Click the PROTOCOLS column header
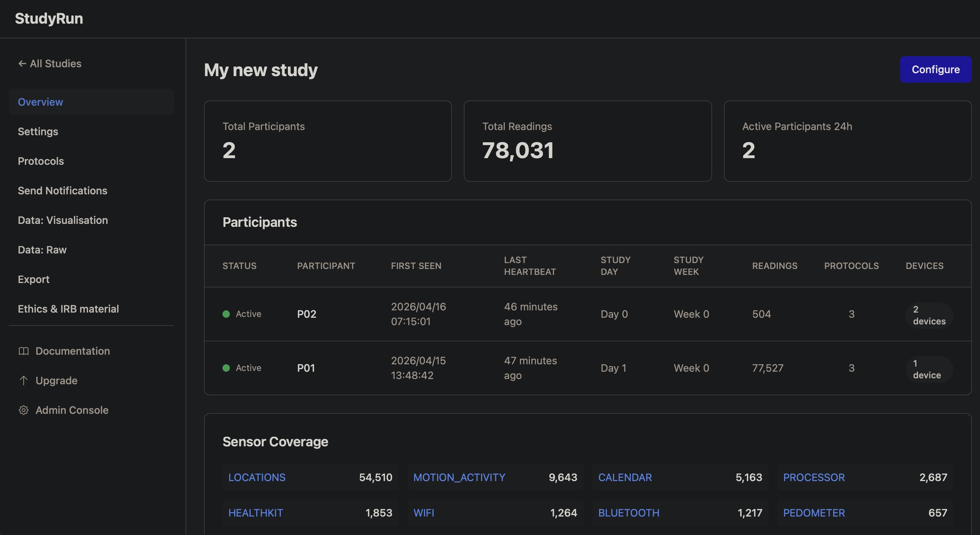 click(851, 266)
